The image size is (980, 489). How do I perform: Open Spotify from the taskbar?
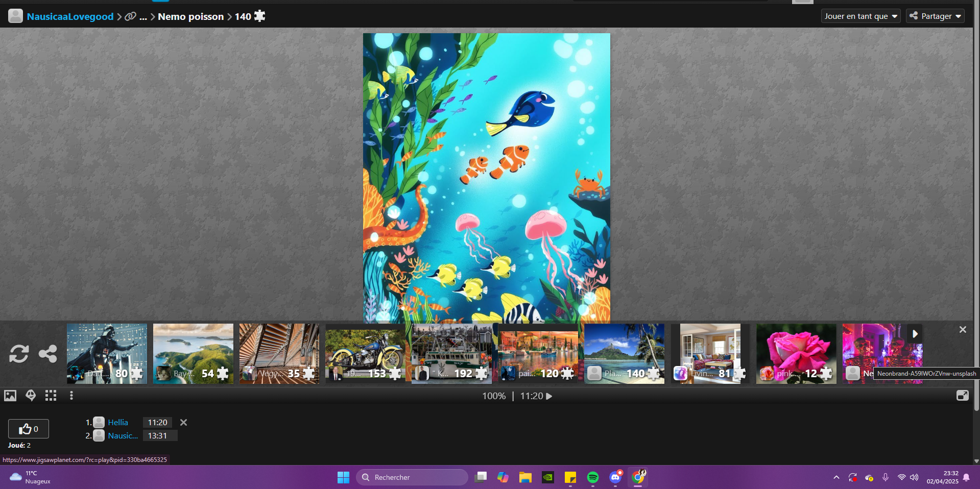pos(593,477)
